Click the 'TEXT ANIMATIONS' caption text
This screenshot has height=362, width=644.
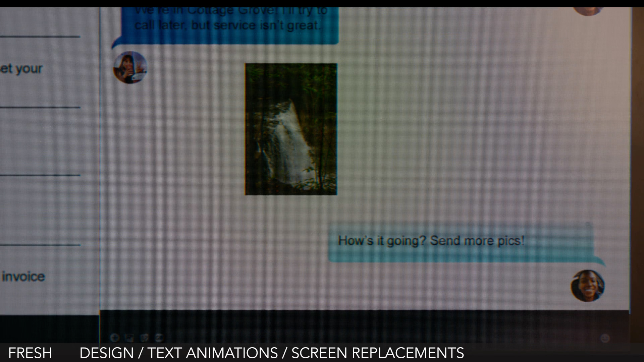[x=213, y=353]
